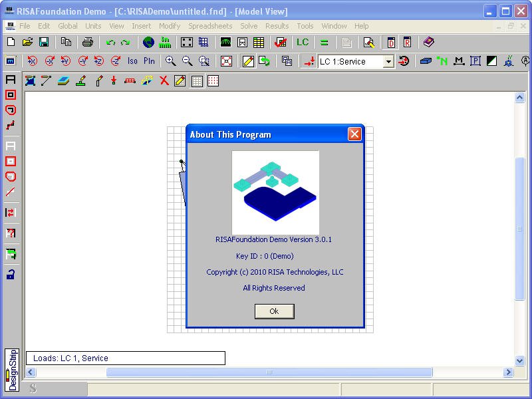
Task: Click the DesignStrip button in left sidebar
Action: pos(12,370)
